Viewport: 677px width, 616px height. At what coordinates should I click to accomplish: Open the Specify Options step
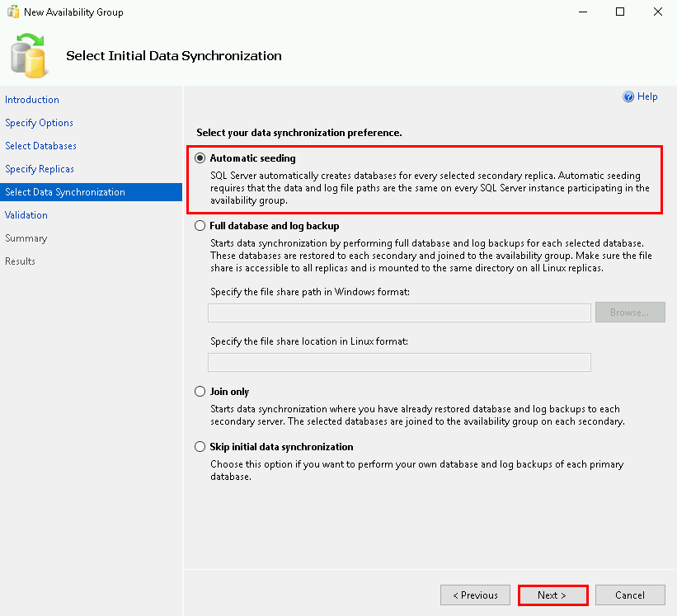(39, 123)
